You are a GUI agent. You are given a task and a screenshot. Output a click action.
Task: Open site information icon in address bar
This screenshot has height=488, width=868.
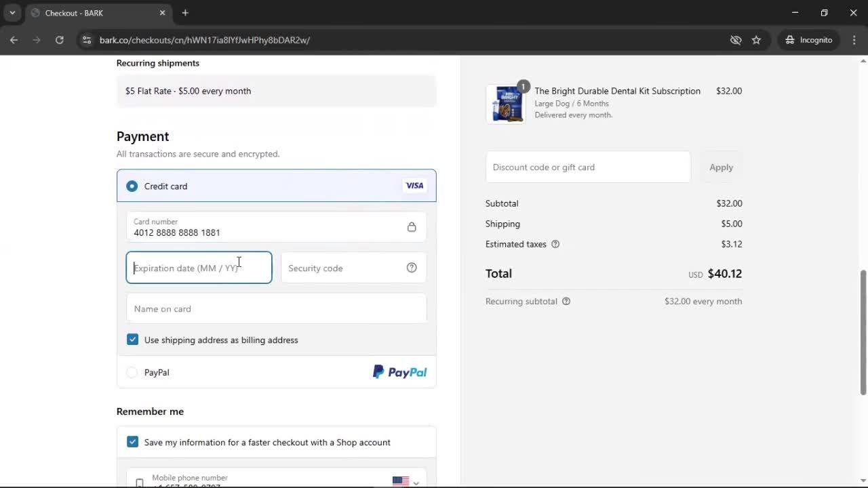point(86,40)
